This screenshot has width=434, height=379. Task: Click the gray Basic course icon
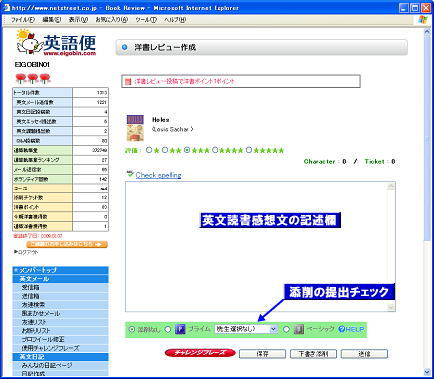299,329
